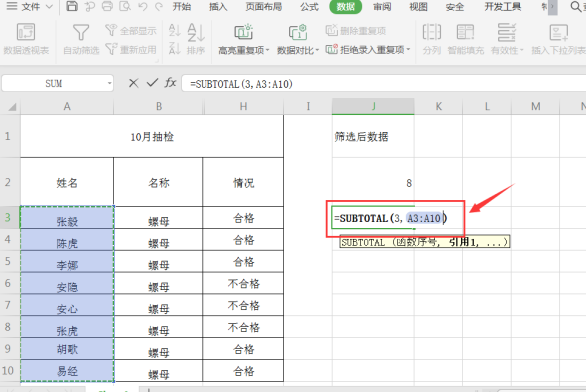Click the cell containing 安隐
Image resolution: width=586 pixels, height=392 pixels.
[67, 283]
